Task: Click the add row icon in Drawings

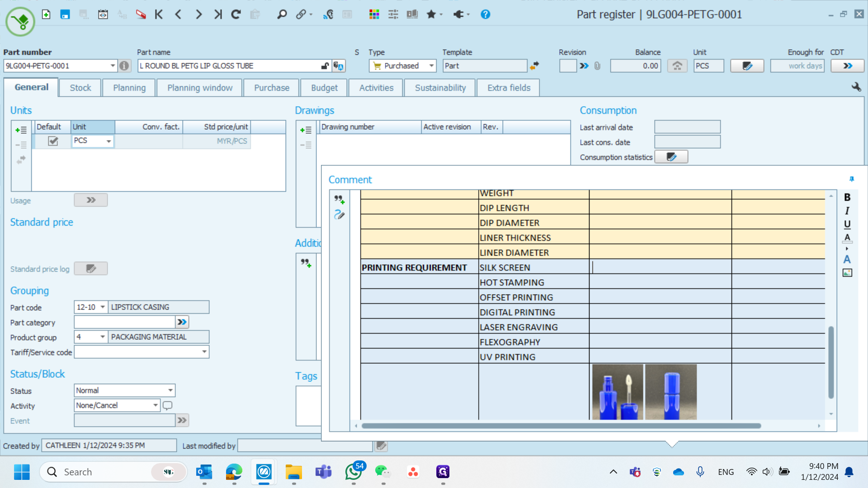Action: click(x=306, y=130)
